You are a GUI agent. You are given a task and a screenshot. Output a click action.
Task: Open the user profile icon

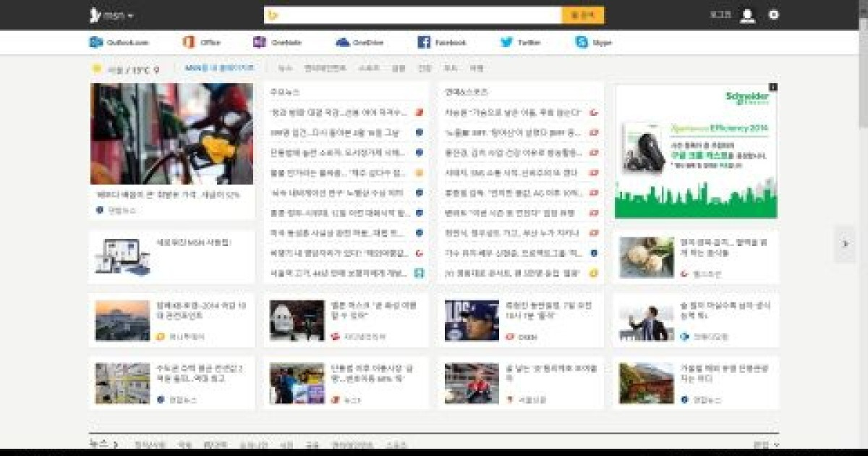748,15
